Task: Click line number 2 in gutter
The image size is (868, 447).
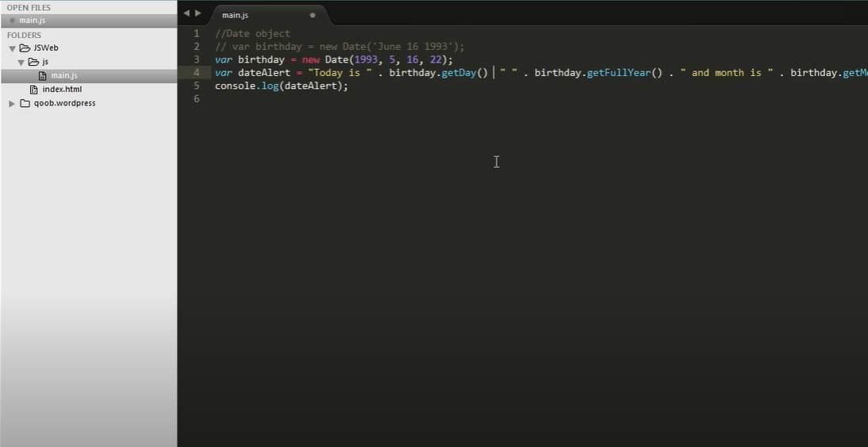Action: 197,47
